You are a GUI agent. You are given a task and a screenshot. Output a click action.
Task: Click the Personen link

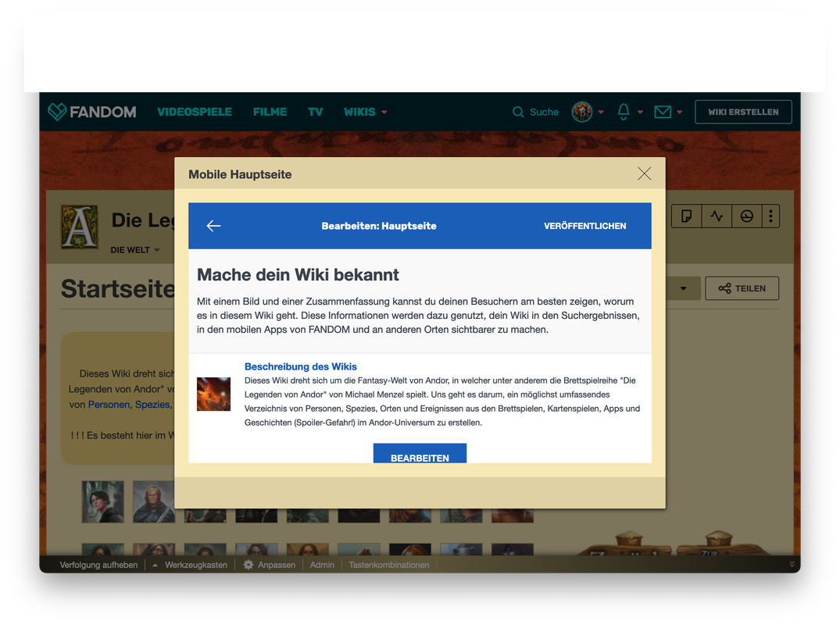[109, 405]
